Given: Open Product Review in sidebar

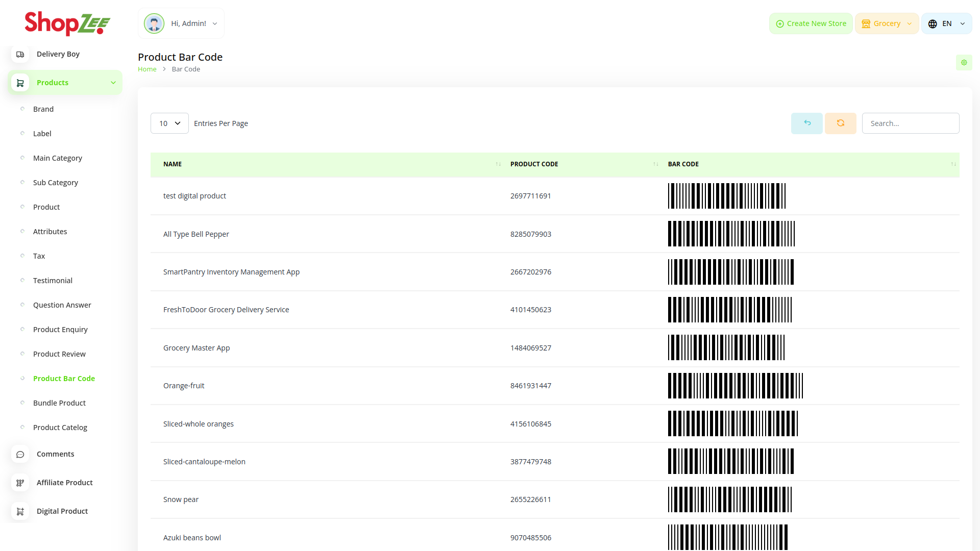Looking at the screenshot, I should [59, 354].
